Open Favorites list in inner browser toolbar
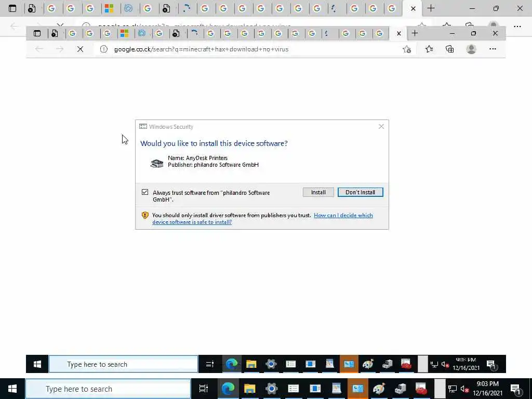Screen dimensions: 532x399 [x=429, y=49]
